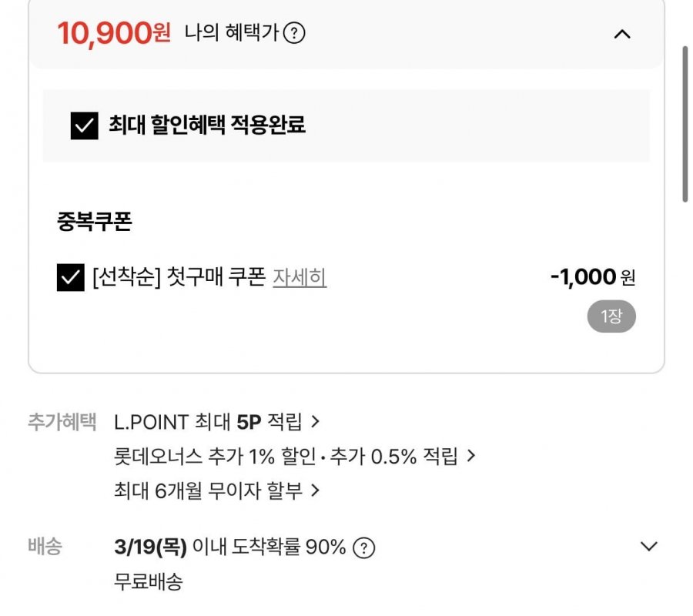693x616 pixels.
Task: Click the 10,900원 benefit price
Action: (x=114, y=33)
